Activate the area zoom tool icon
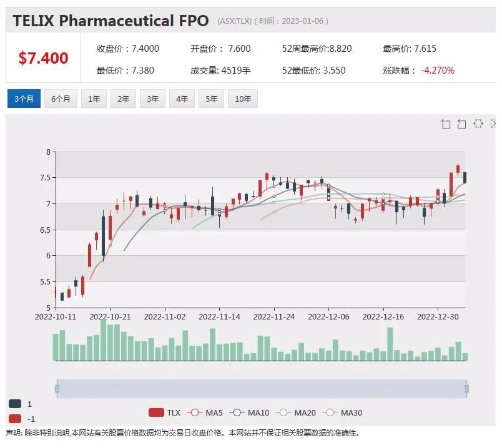 point(445,124)
